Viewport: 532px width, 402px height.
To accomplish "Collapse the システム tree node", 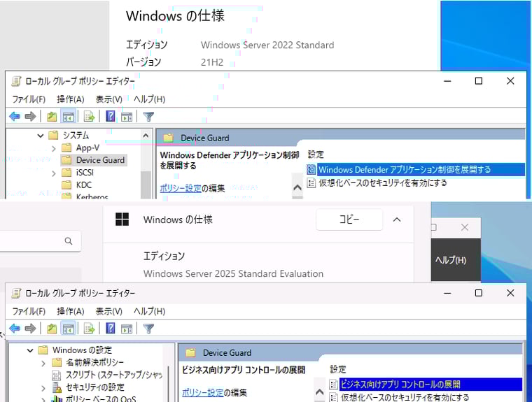I will (x=41, y=136).
